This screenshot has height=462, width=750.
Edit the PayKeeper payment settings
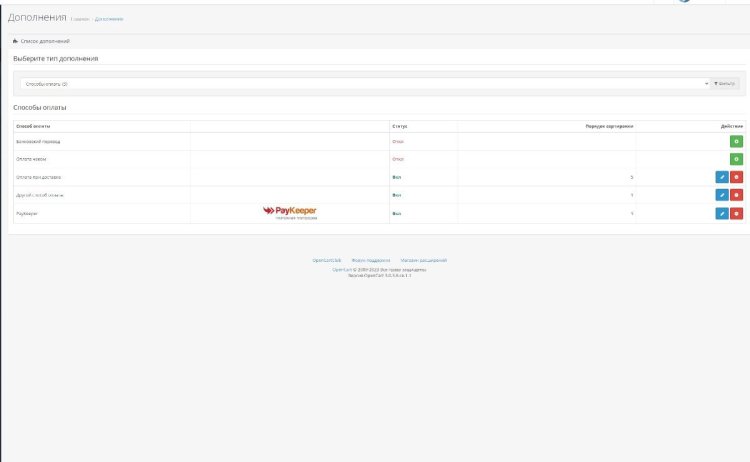(x=721, y=213)
